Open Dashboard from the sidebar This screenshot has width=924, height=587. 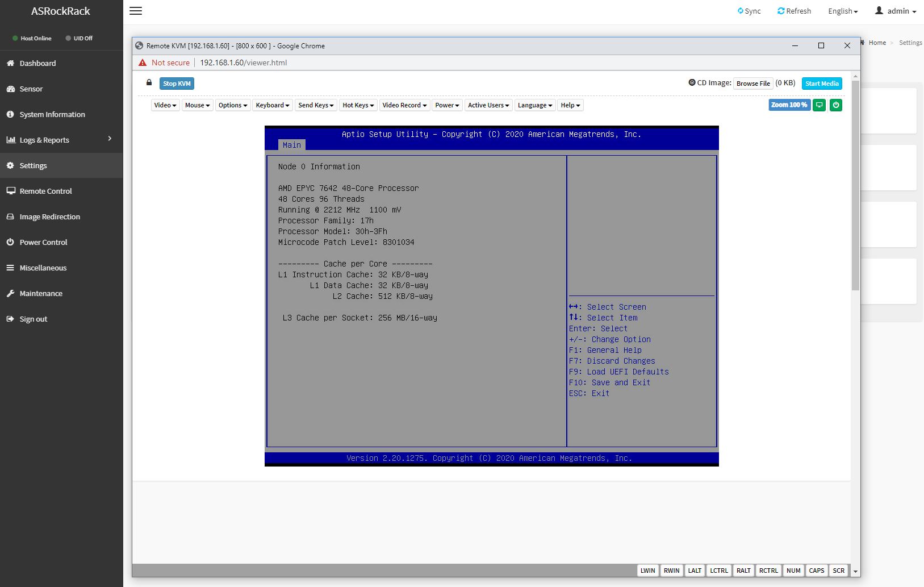[x=37, y=63]
